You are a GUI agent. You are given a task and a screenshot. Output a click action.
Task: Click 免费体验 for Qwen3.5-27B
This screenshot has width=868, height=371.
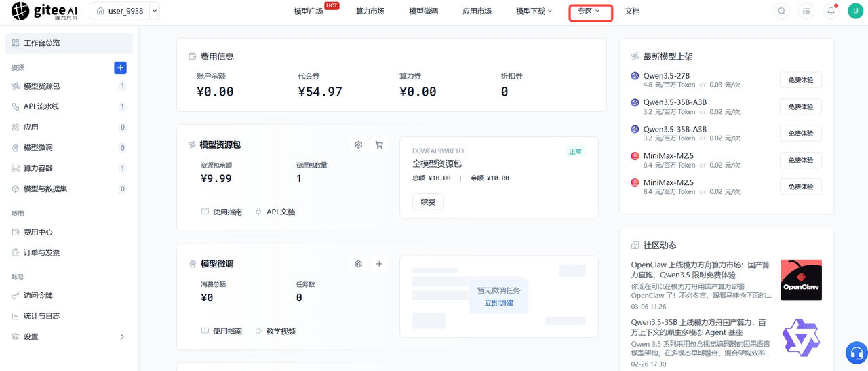tap(800, 80)
